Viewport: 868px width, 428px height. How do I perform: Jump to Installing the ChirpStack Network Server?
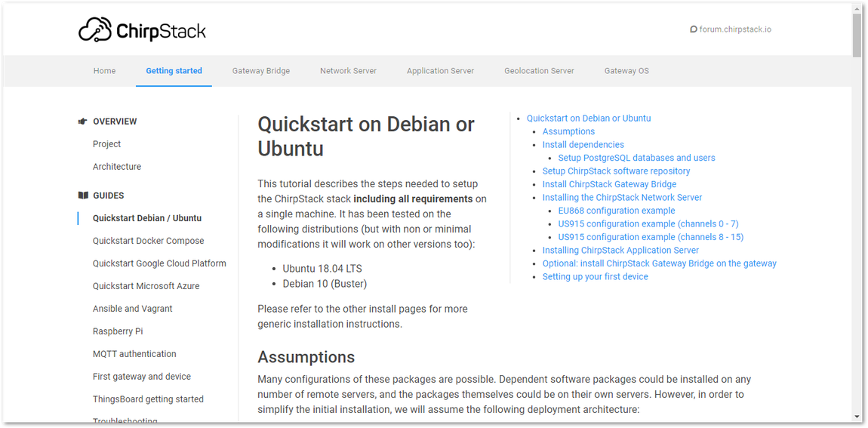click(622, 198)
